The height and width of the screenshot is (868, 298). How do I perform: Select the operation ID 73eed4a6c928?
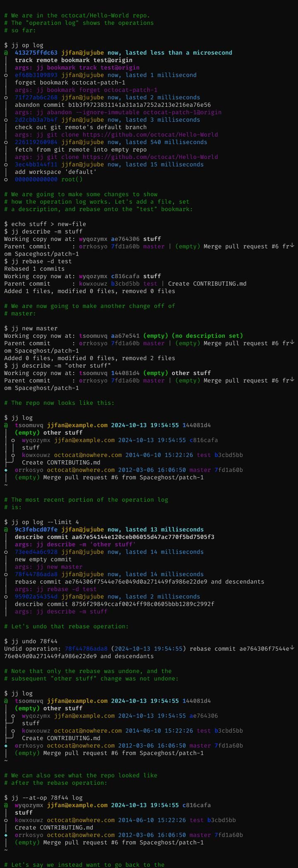tap(36, 552)
